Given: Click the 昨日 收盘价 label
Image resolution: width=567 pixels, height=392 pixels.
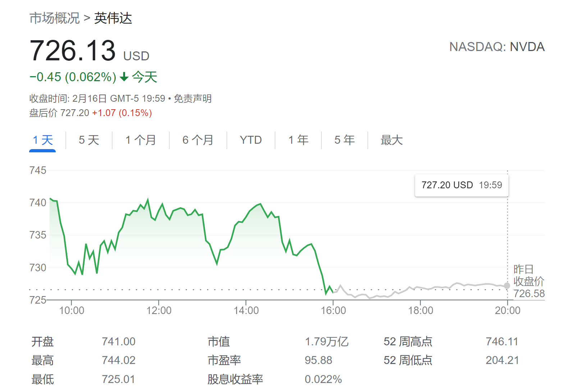Looking at the screenshot, I should [529, 275].
